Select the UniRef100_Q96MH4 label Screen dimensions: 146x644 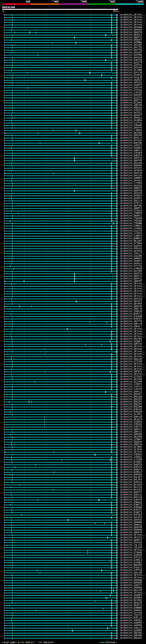click(x=131, y=522)
